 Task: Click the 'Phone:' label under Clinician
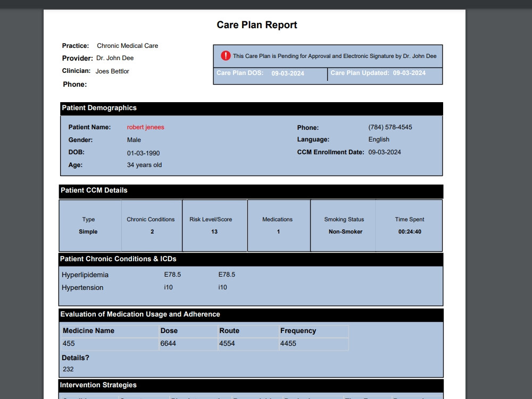[75, 85]
